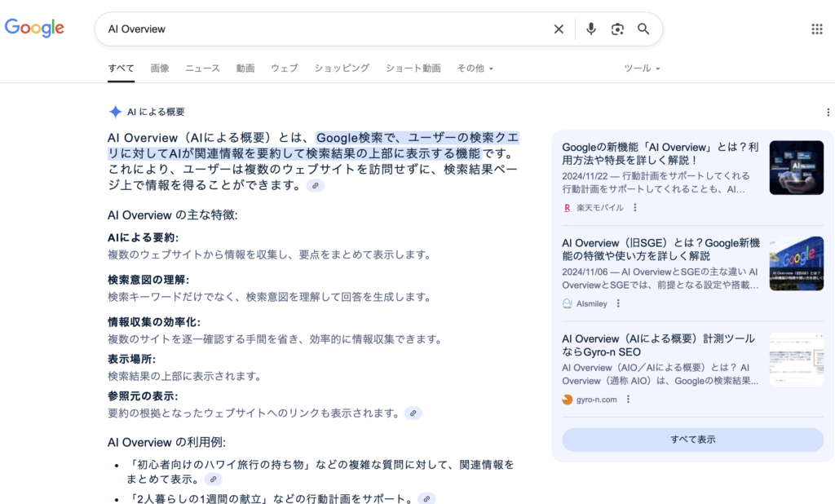The height and width of the screenshot is (504, 835).
Task: Open source link after the first summary paragraph
Action: pos(316,185)
